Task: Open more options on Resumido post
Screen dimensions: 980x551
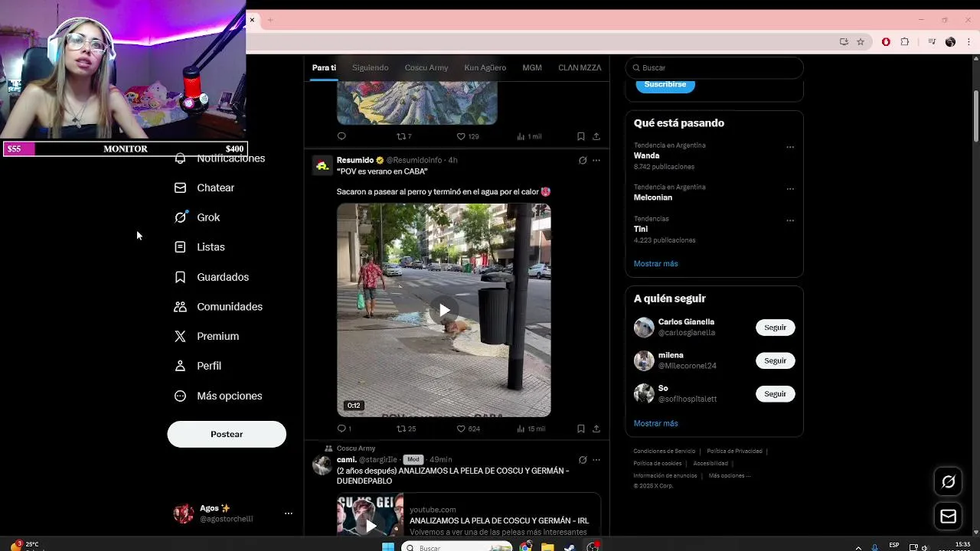Action: click(x=596, y=160)
